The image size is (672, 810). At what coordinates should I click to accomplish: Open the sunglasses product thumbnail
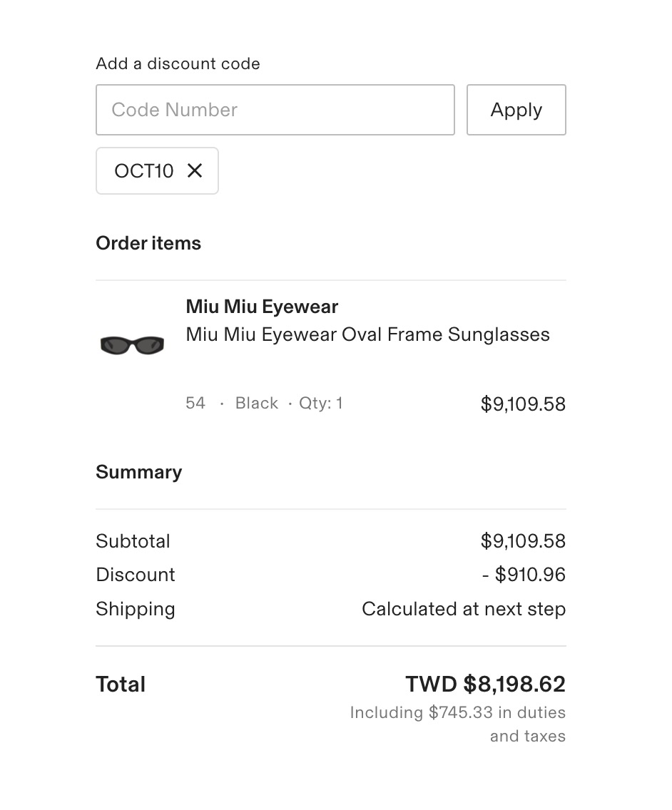pyautogui.click(x=132, y=345)
